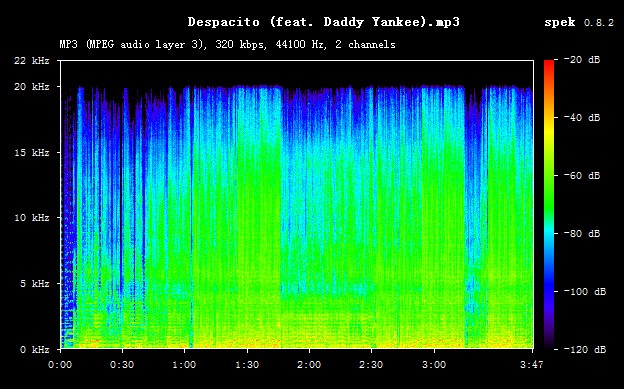Viewport: 624px width, 389px height.
Task: Click the 2:00 time axis label
Action: tap(309, 365)
